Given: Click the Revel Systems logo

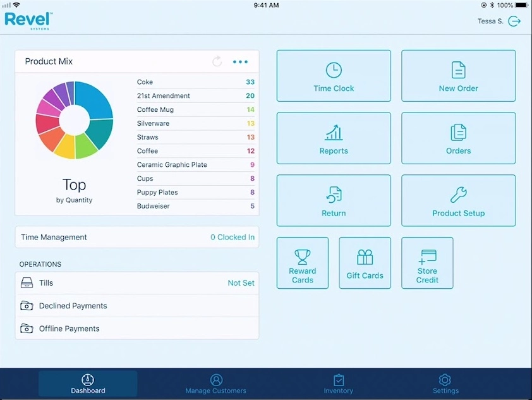Looking at the screenshot, I should [x=28, y=20].
